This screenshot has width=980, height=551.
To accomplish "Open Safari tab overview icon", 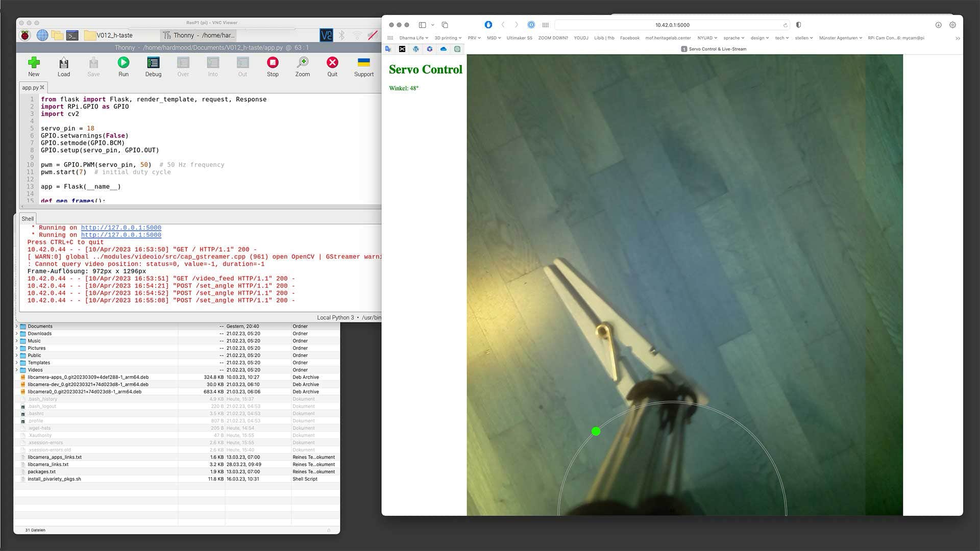I will [445, 24].
